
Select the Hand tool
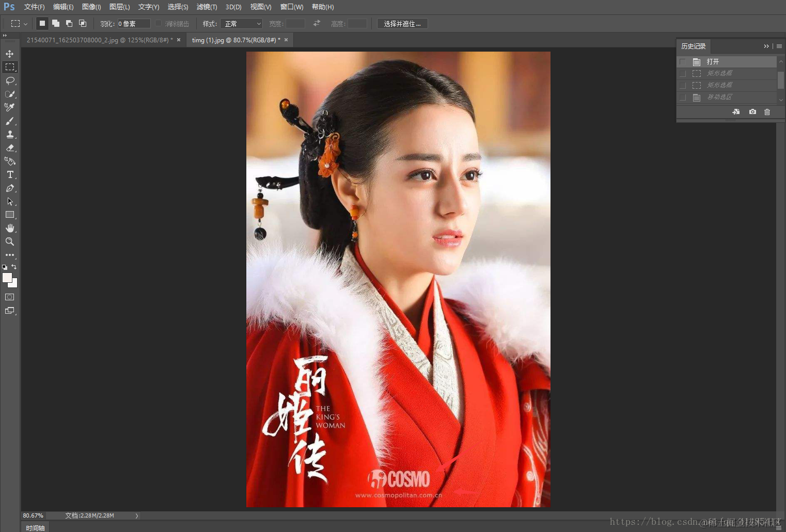10,228
